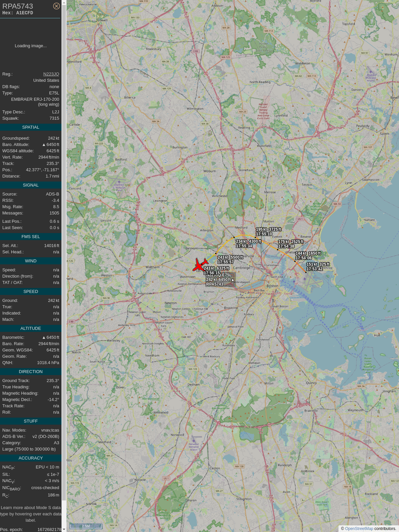Open the OpenStreetMap attribution link
The width and height of the screenshot is (399, 532).
click(359, 529)
